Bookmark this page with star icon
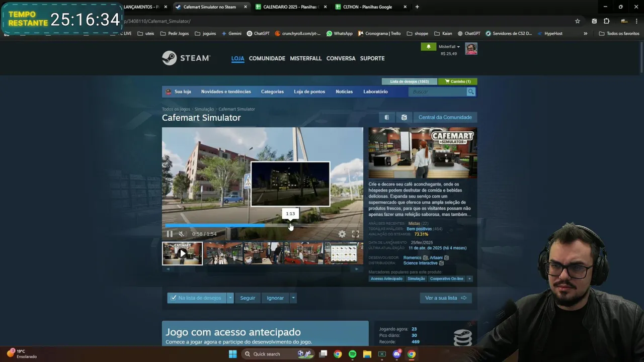 point(578,21)
